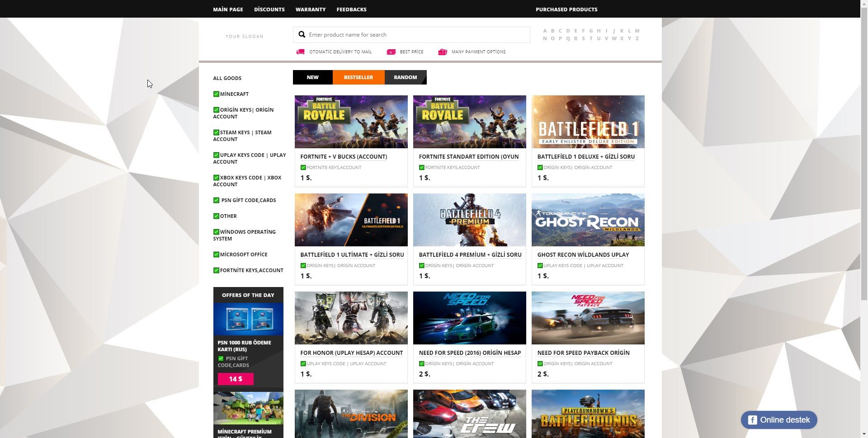Click the product search input field
This screenshot has width=868, height=438.
click(416, 35)
